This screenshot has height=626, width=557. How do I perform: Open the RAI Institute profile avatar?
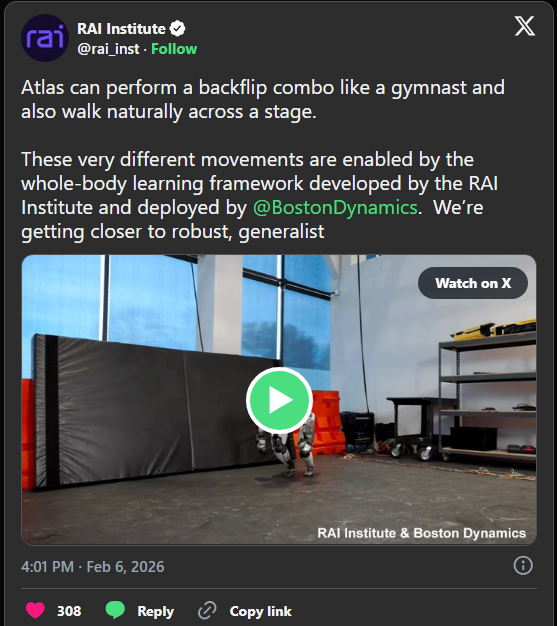click(45, 38)
